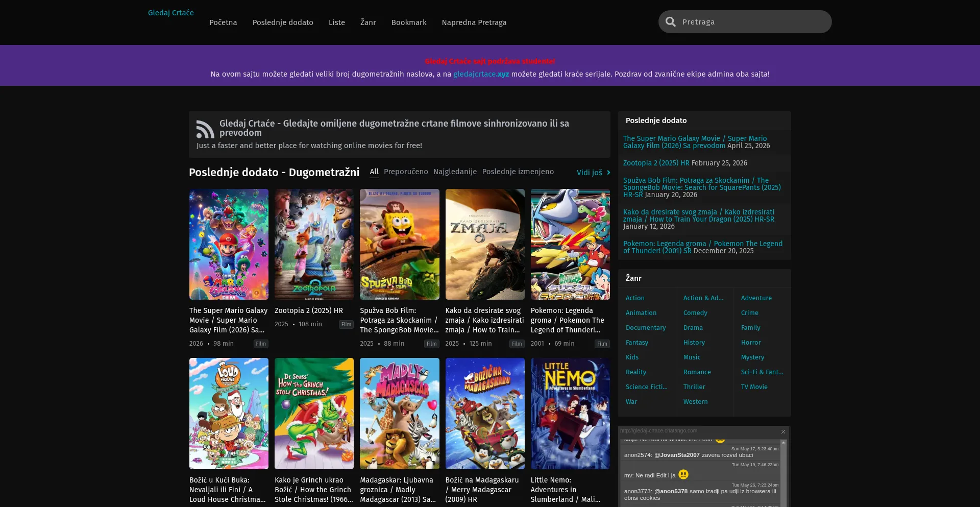Viewport: 980px width, 507px height.
Task: Select the Drama genre
Action: 693,328
